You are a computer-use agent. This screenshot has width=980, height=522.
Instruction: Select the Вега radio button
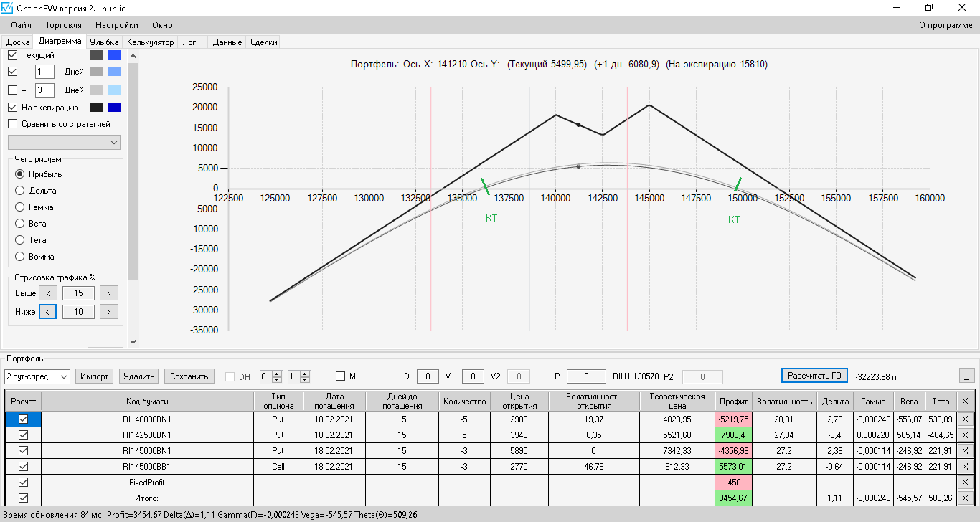coord(20,224)
